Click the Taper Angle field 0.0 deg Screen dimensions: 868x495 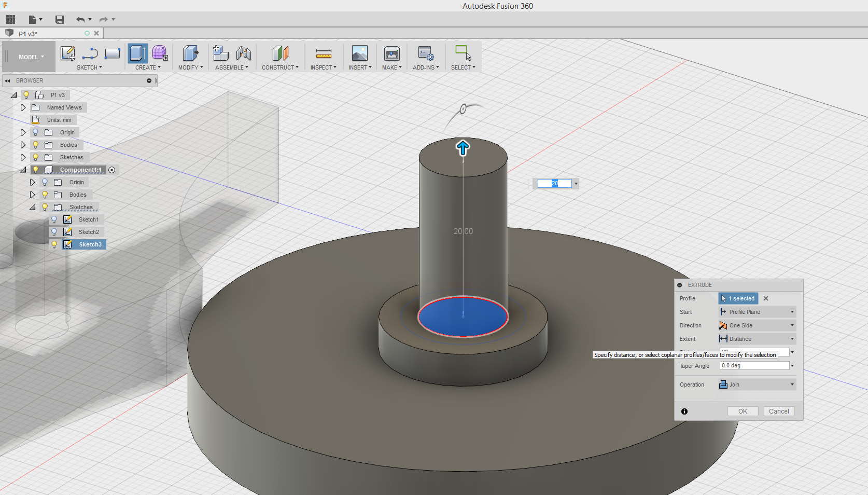point(754,366)
